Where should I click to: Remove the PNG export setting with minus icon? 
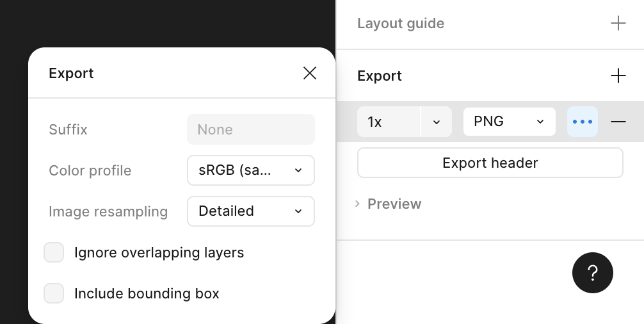coord(618,122)
